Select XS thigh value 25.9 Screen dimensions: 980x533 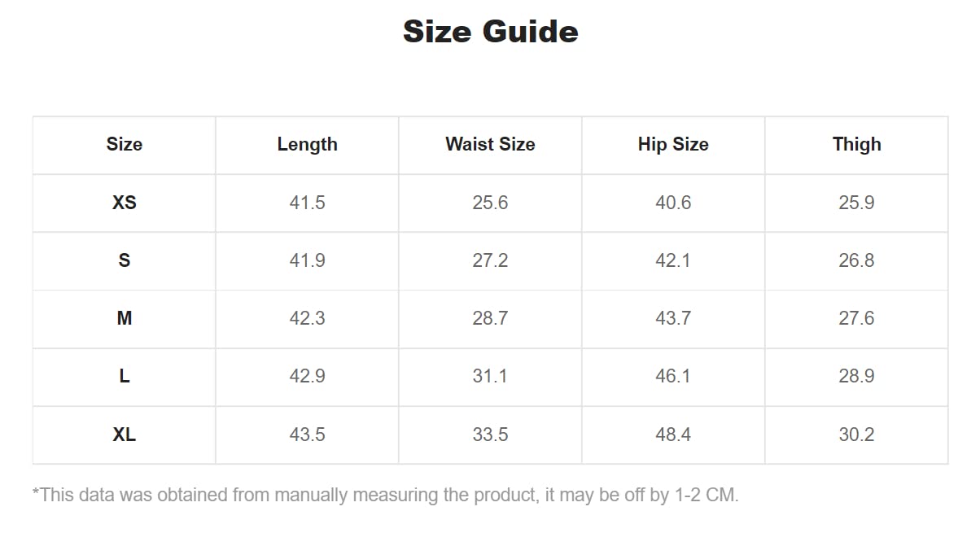tap(856, 203)
